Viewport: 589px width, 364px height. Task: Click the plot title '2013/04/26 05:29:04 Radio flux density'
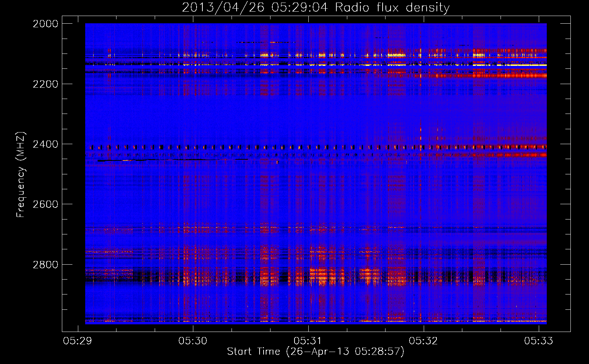coord(316,7)
